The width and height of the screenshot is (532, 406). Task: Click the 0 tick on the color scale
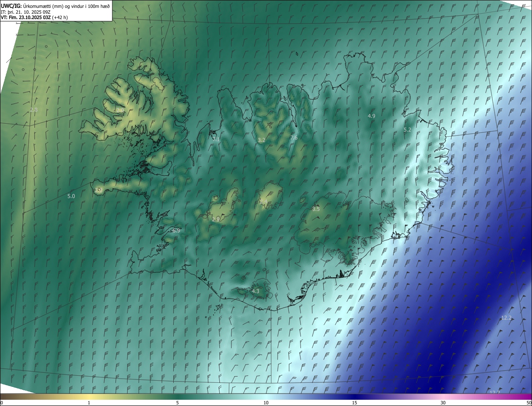point(2,403)
